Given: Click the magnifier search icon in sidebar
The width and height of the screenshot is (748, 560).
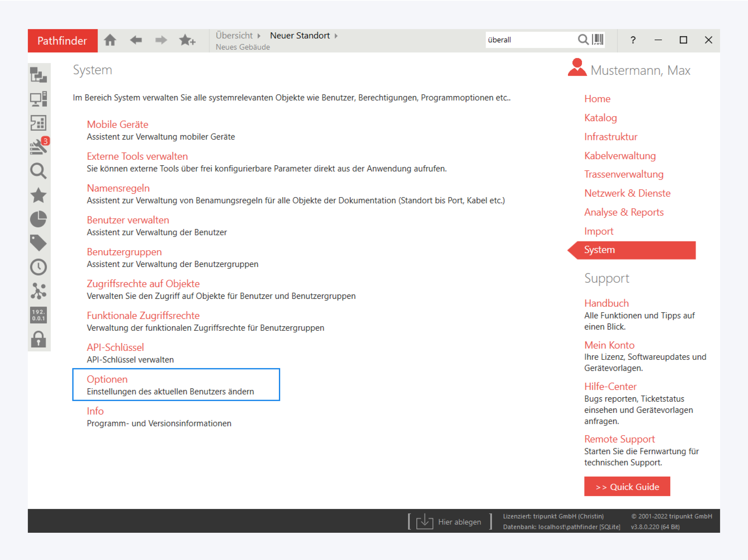Looking at the screenshot, I should pos(38,171).
